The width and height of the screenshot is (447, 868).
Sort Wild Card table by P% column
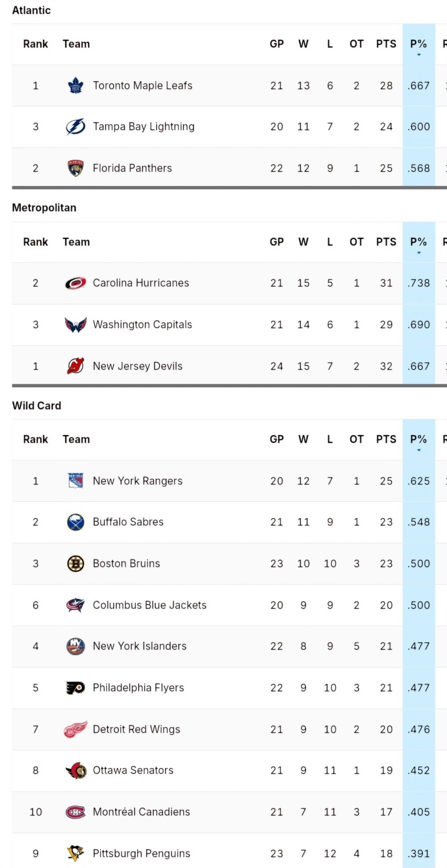coord(418,439)
